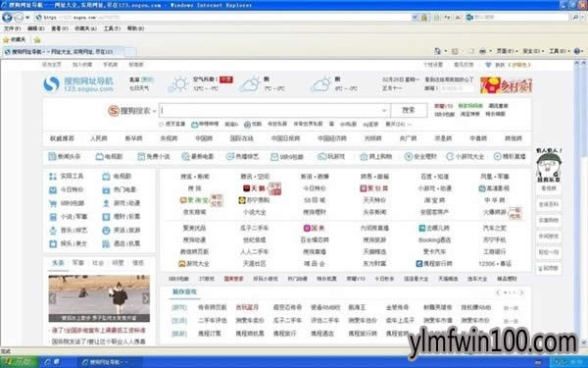This screenshot has width=588, height=368.
Task: Open the 工具(T) menu in menu bar
Action: (112, 28)
